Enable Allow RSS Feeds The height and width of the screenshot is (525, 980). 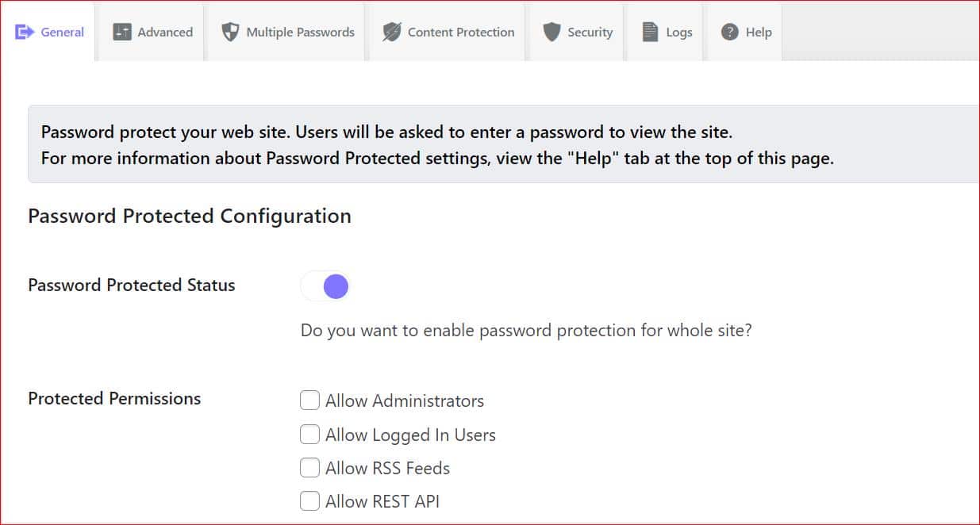pyautogui.click(x=309, y=467)
